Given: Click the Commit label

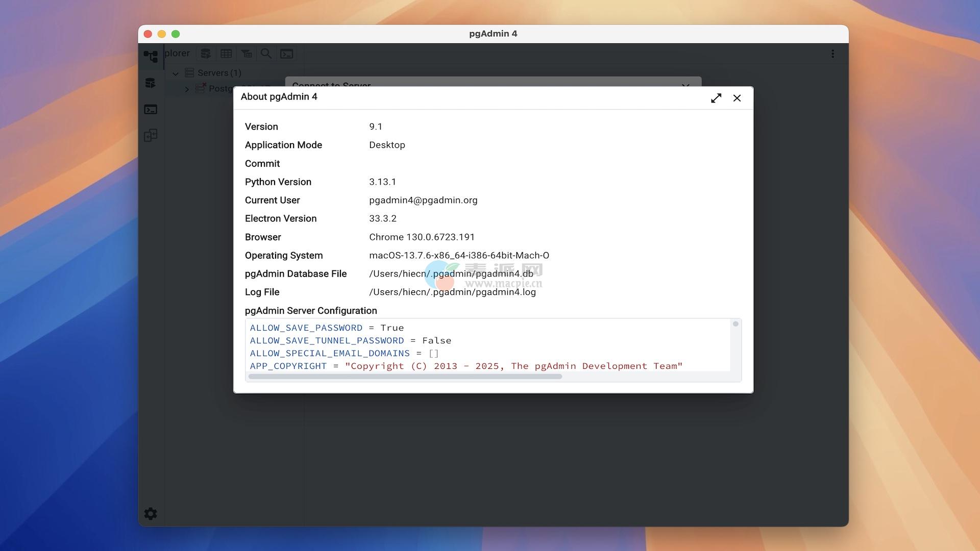Looking at the screenshot, I should click(x=262, y=163).
